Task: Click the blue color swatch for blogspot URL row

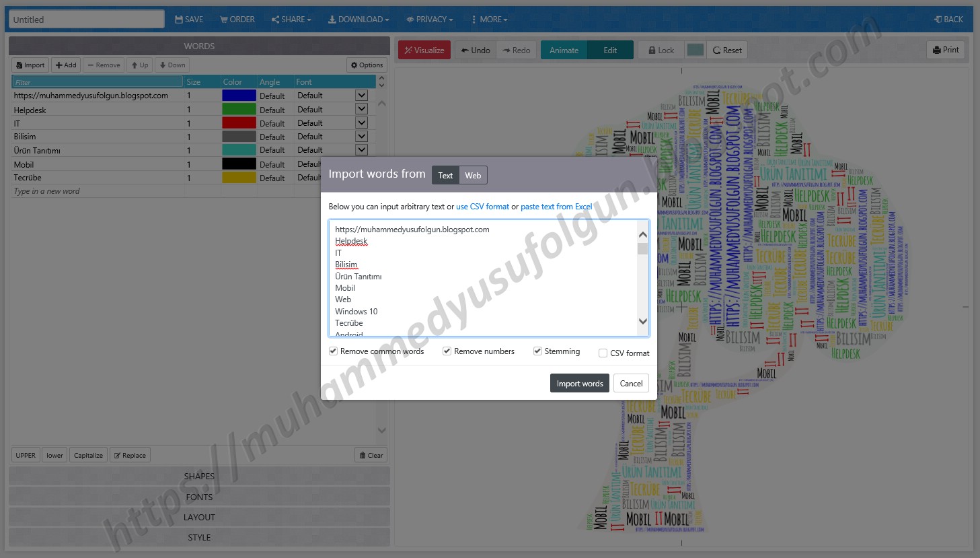Action: 239,96
